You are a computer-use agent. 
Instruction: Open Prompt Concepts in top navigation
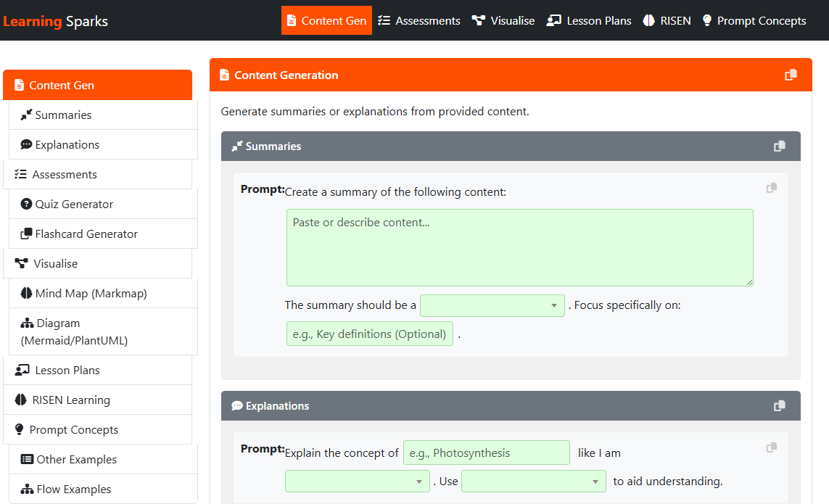(754, 20)
